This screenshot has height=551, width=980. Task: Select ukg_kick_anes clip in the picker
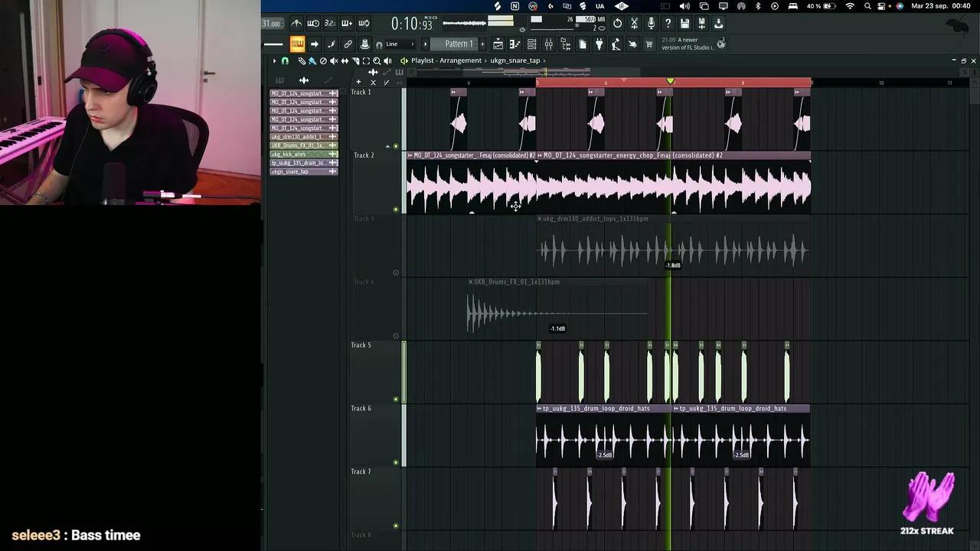click(x=304, y=154)
